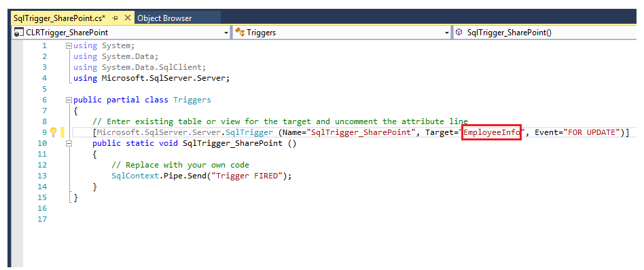Open the CLRTrigger_SharePoint project dropdown
Image resolution: width=644 pixels, height=270 pixels.
tap(226, 33)
